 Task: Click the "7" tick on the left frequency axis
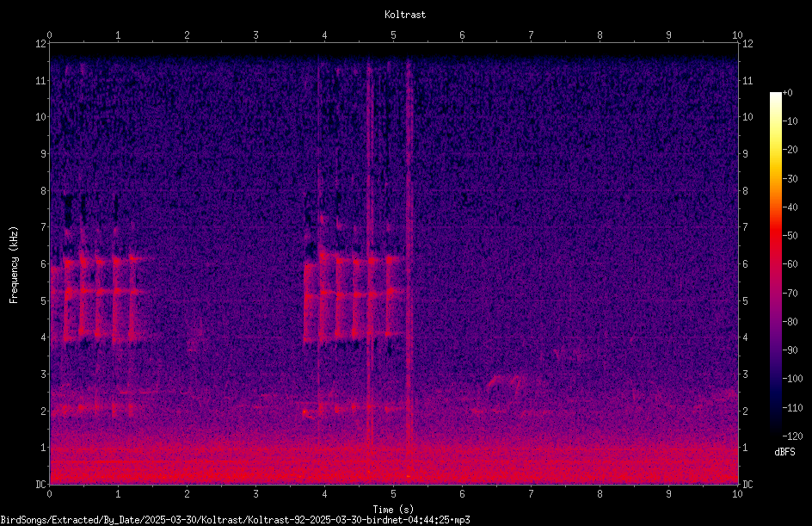(43, 227)
